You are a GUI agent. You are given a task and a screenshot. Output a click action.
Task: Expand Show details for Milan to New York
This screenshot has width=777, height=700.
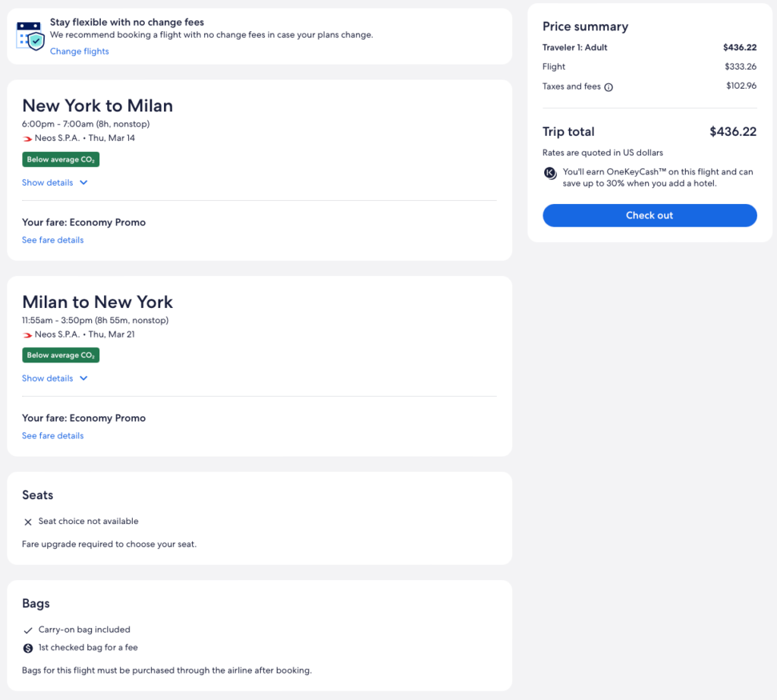point(55,378)
